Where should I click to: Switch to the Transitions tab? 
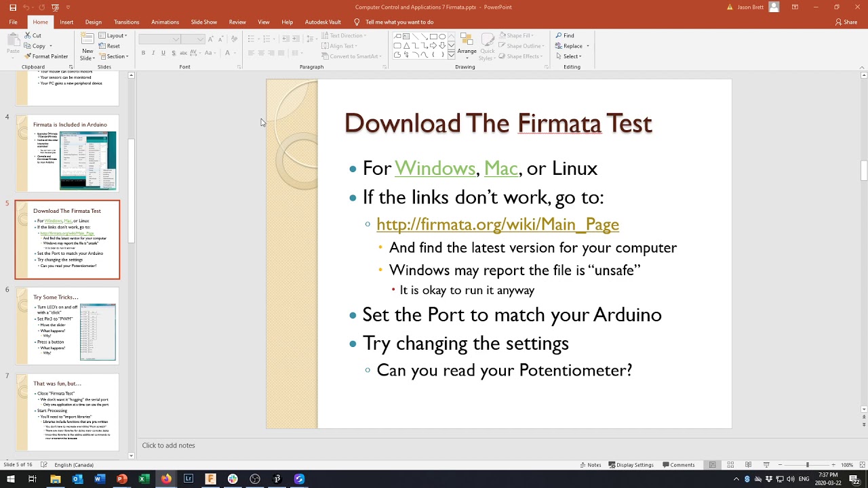[x=126, y=22]
